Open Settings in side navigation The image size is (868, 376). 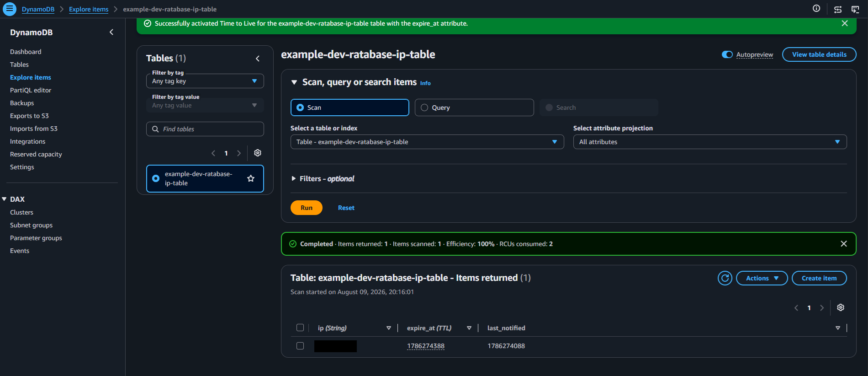point(22,167)
